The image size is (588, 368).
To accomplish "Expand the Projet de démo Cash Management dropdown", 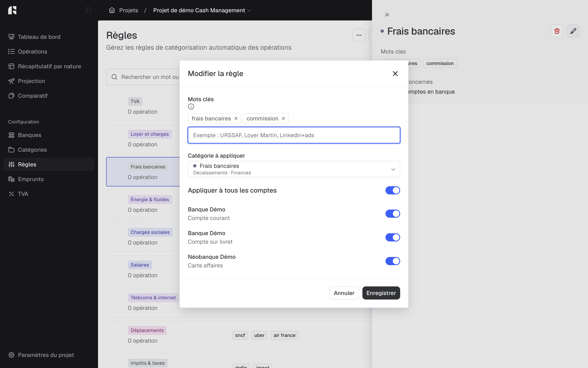I will click(x=202, y=10).
